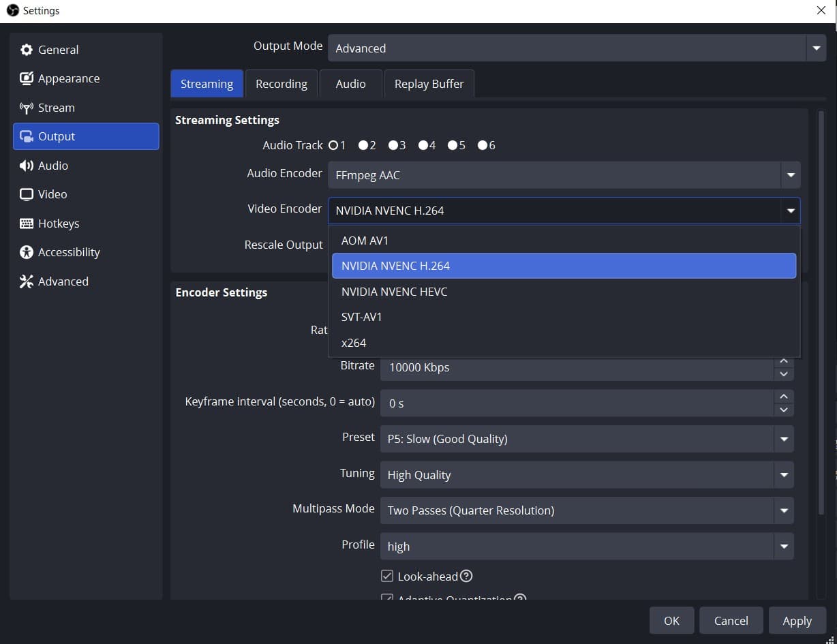The height and width of the screenshot is (644, 837).
Task: Switch to the Streaming tab
Action: [x=207, y=84]
